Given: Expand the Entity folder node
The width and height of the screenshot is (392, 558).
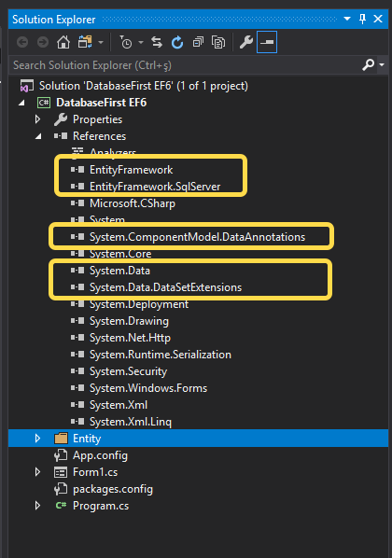Looking at the screenshot, I should coord(37,439).
